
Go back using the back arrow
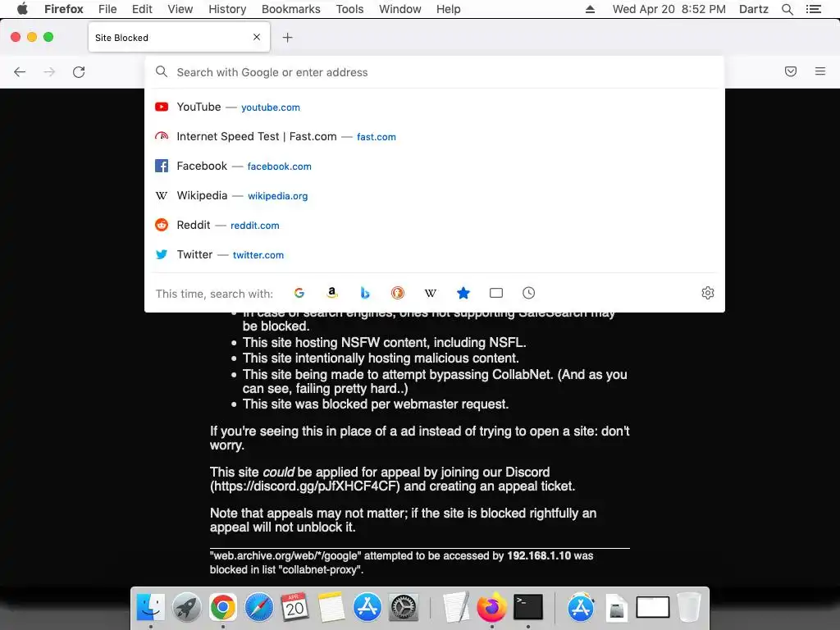(20, 72)
